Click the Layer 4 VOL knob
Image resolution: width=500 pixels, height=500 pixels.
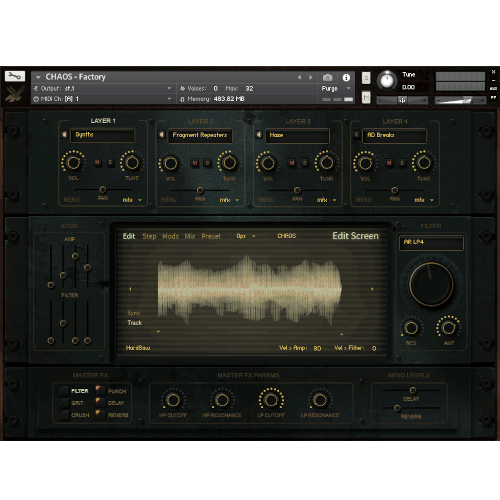coord(365,163)
